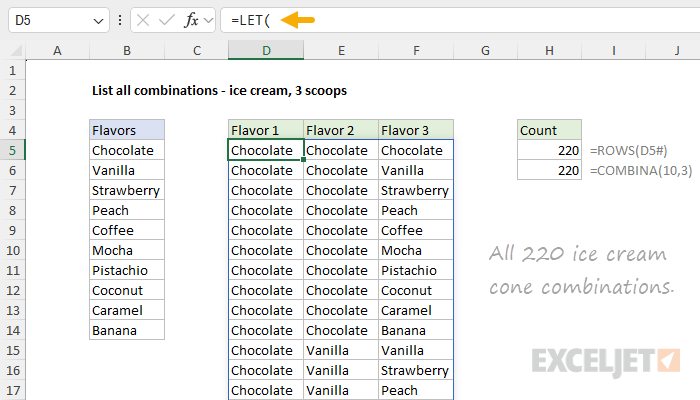Screen dimensions: 700x400
Task: Click 'Peach' in the Flavors list
Action: pyautogui.click(x=127, y=210)
